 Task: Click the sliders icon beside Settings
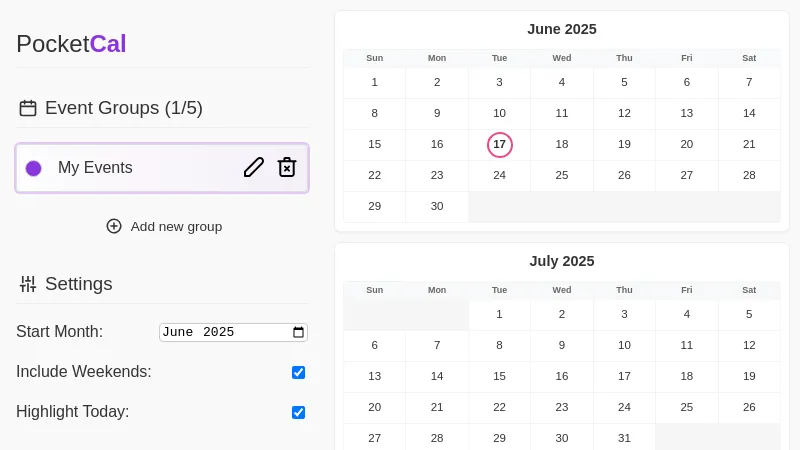click(x=28, y=284)
